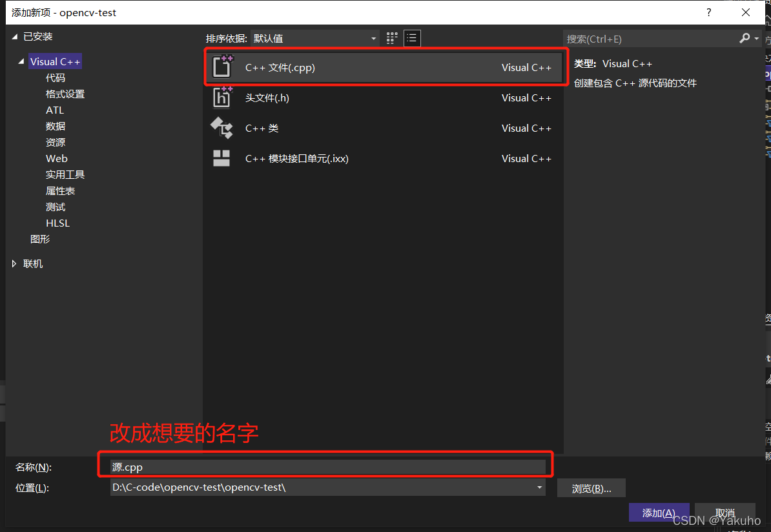Screen dimensions: 771x532
Task: Select the 属性表 category
Action: 61,190
